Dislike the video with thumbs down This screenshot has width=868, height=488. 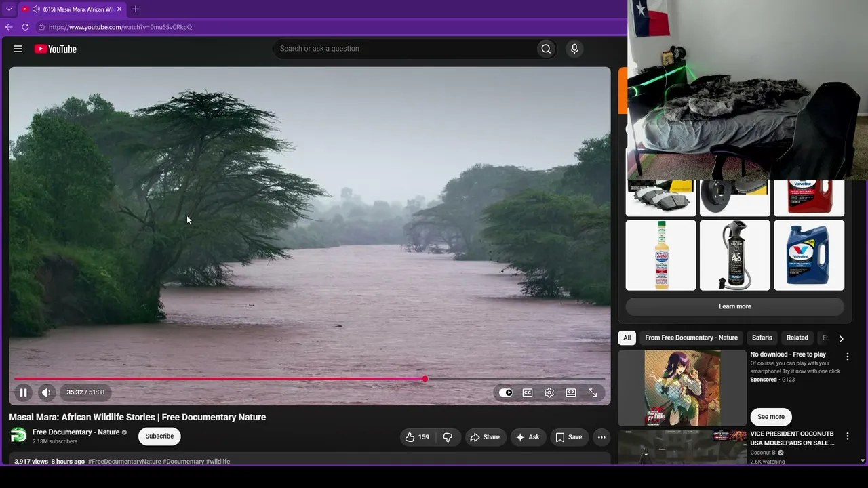448,437
